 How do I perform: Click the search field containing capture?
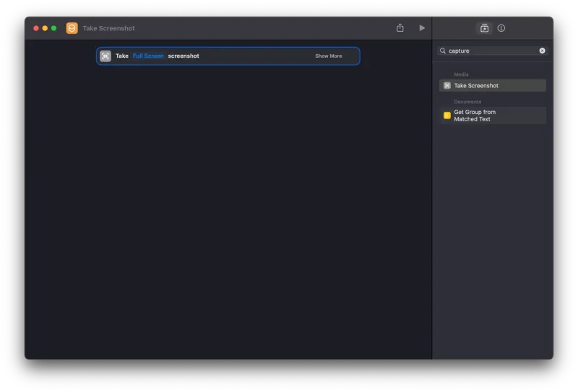[493, 51]
